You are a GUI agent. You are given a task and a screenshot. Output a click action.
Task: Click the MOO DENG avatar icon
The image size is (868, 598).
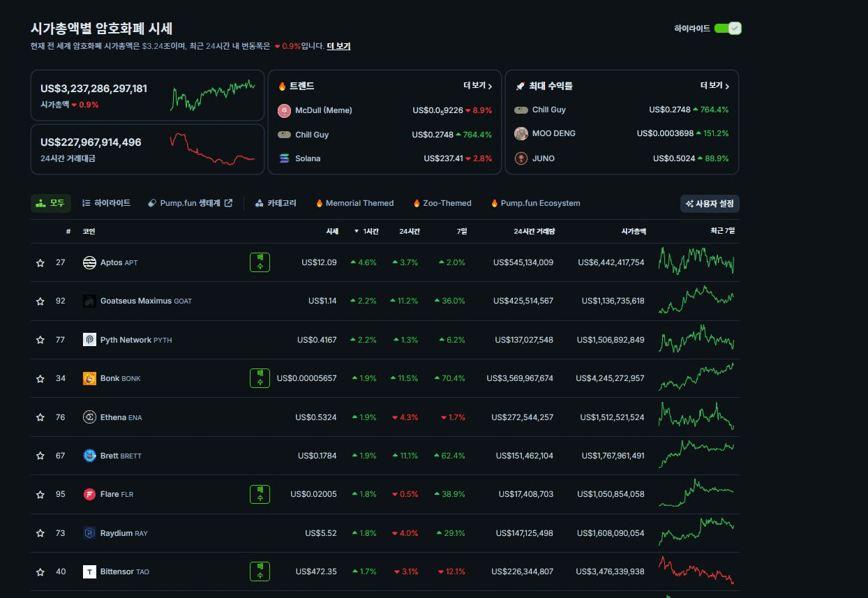tap(521, 133)
